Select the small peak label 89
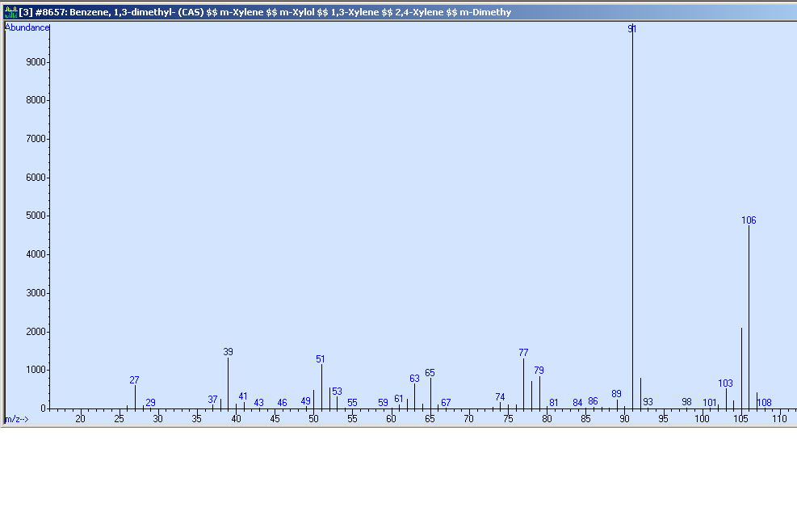Viewport: 797px width, 532px height. click(x=616, y=394)
